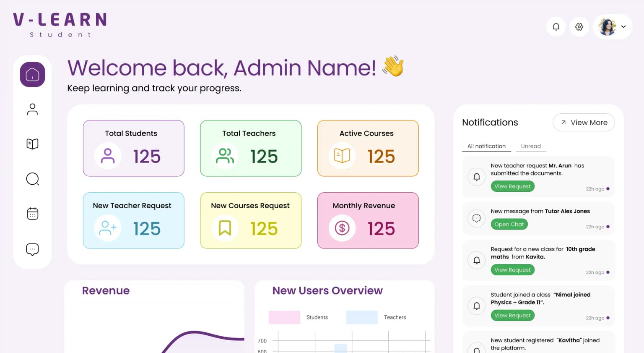644x353 pixels.
Task: Click the New Users Overview heading
Action: (x=327, y=290)
